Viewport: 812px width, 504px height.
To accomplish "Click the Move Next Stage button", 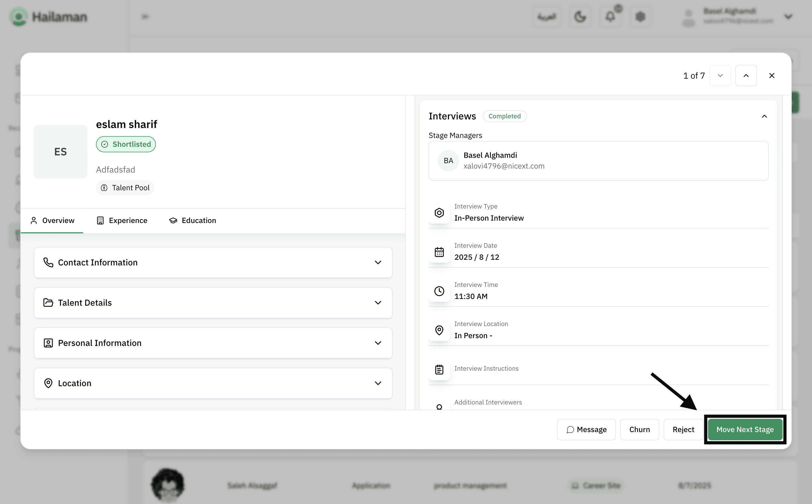I will [x=745, y=429].
